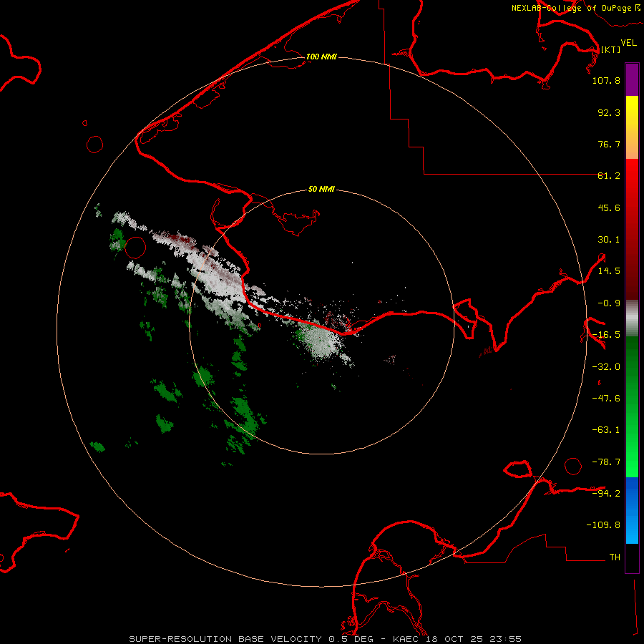
Task: Select the red segment of the velocity scale
Action: (632, 229)
